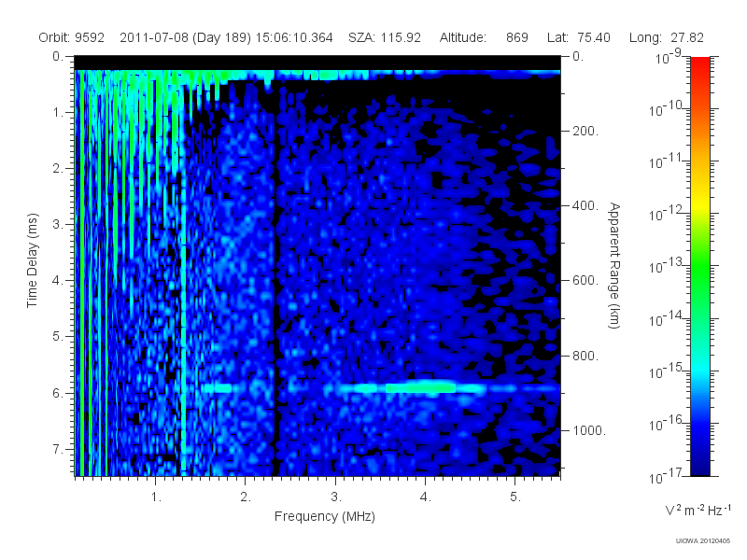Click the color bar label 10^-14
This screenshot has height=560, width=747.
(667, 318)
